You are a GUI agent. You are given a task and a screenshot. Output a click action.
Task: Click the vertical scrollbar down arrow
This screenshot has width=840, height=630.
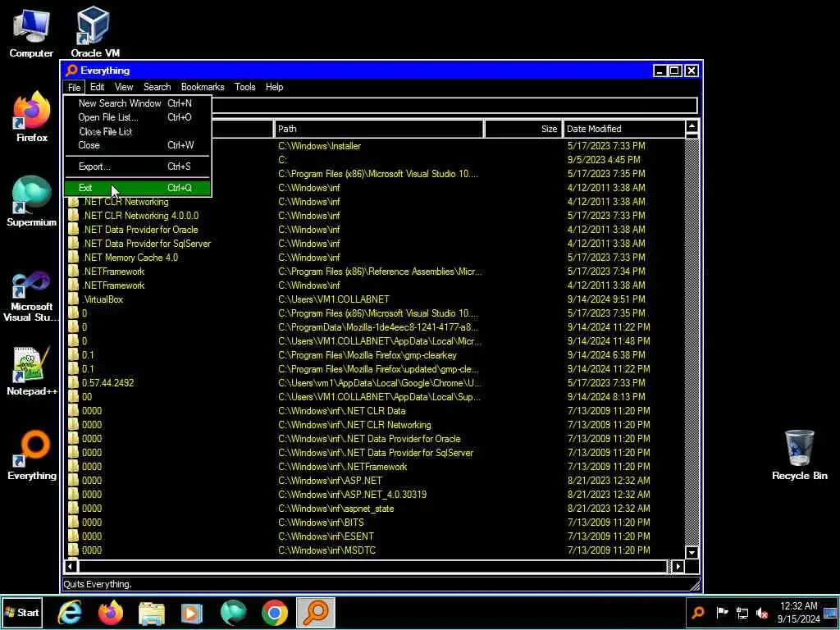click(x=692, y=552)
